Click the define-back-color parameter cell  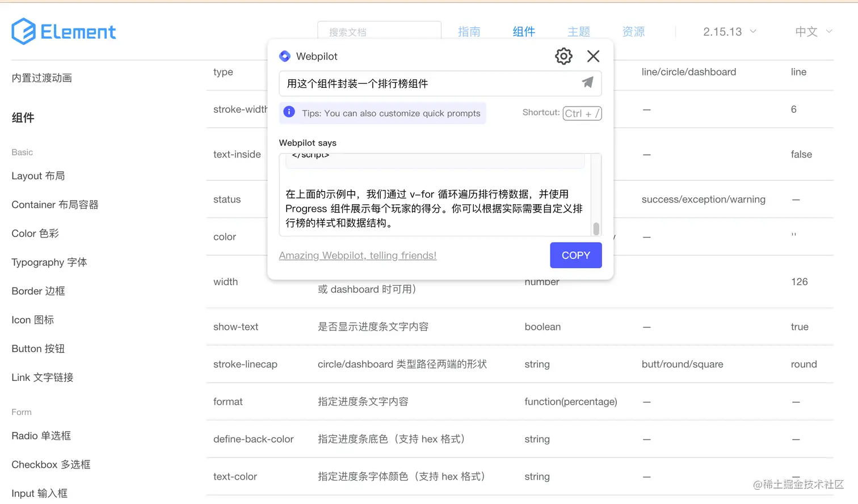coord(254,439)
